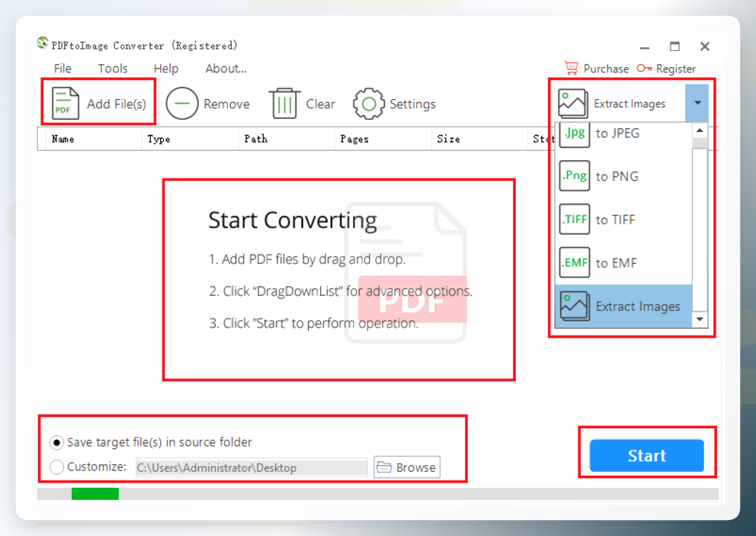This screenshot has width=756, height=536.
Task: Click the dropdown list scroll up arrow
Action: [x=700, y=130]
